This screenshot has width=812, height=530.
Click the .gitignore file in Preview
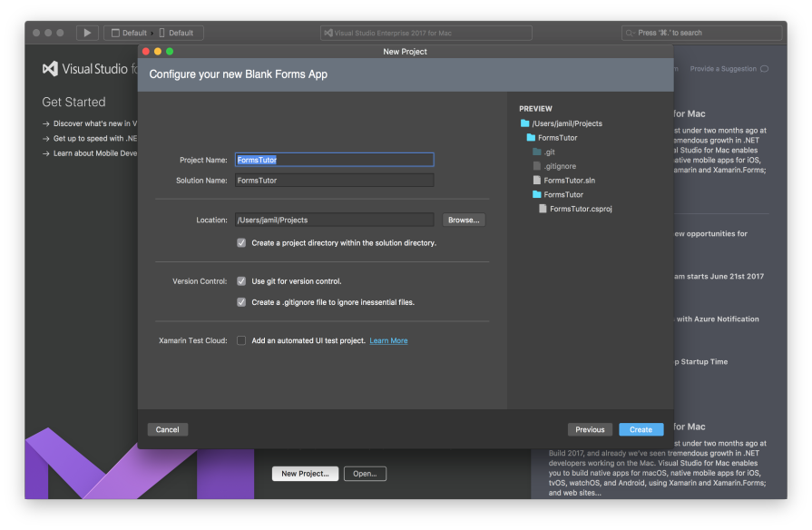pyautogui.click(x=559, y=166)
